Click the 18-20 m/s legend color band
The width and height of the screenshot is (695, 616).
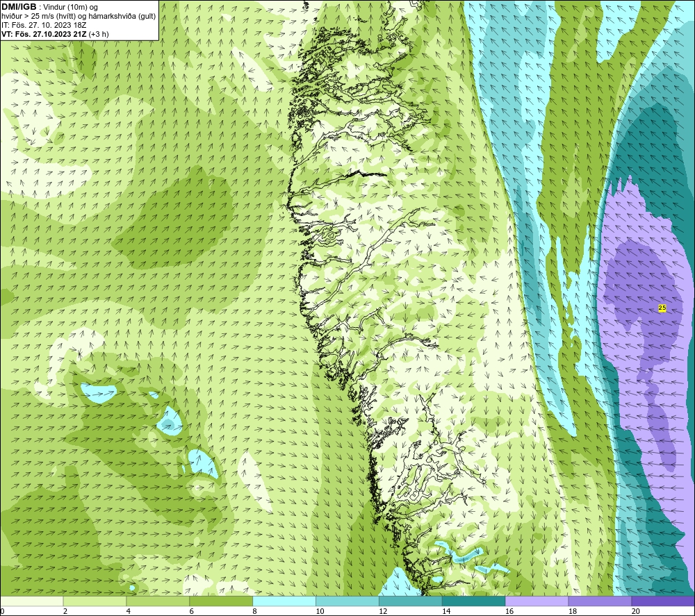click(600, 601)
